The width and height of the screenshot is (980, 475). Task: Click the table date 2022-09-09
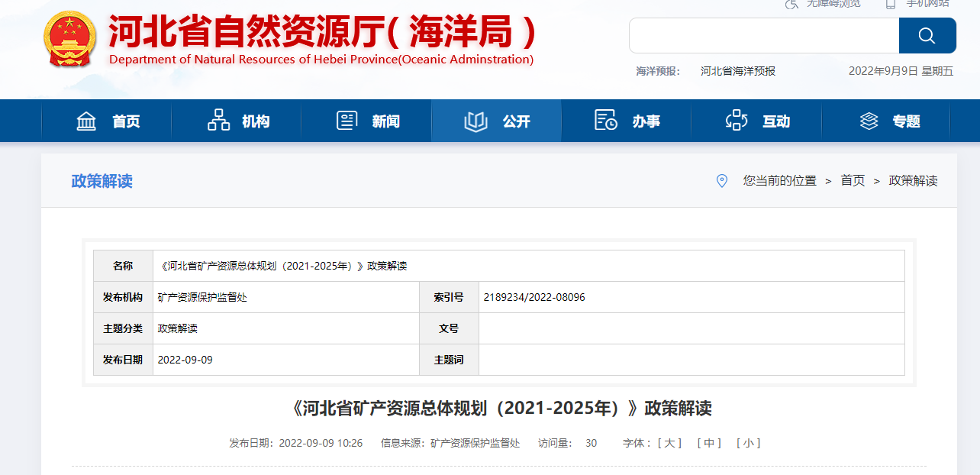coord(185,360)
